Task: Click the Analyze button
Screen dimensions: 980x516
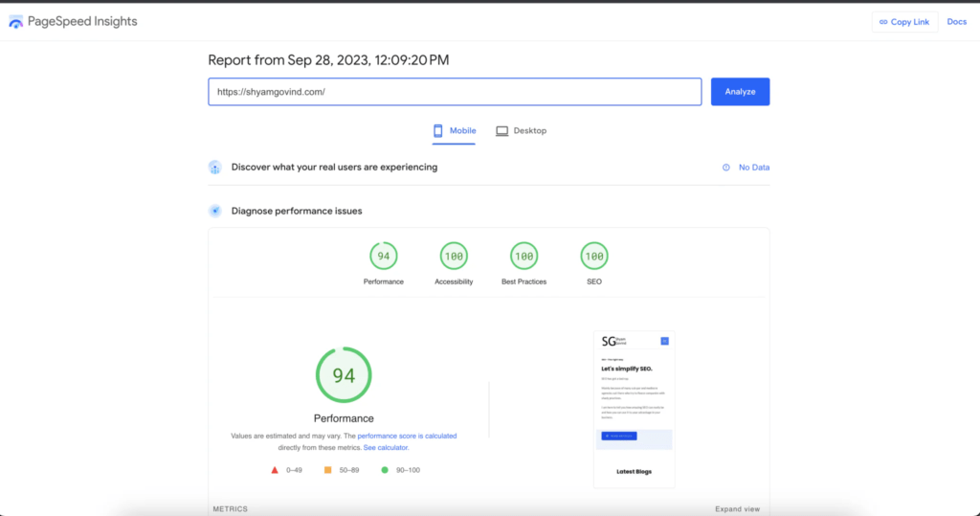Action: (740, 91)
